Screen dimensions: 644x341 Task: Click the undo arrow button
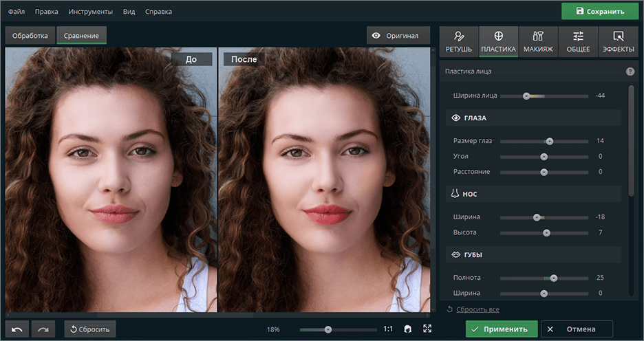[x=17, y=329]
